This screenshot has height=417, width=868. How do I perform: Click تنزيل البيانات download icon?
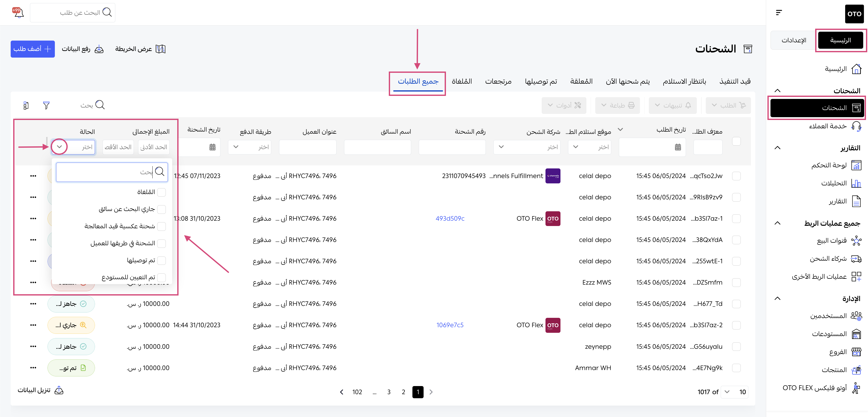tap(59, 390)
